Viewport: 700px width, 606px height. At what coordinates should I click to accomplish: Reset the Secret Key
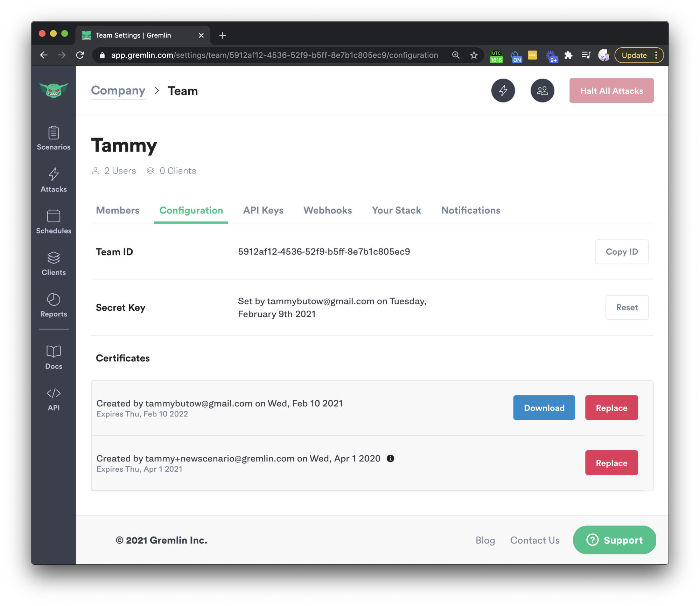point(627,308)
